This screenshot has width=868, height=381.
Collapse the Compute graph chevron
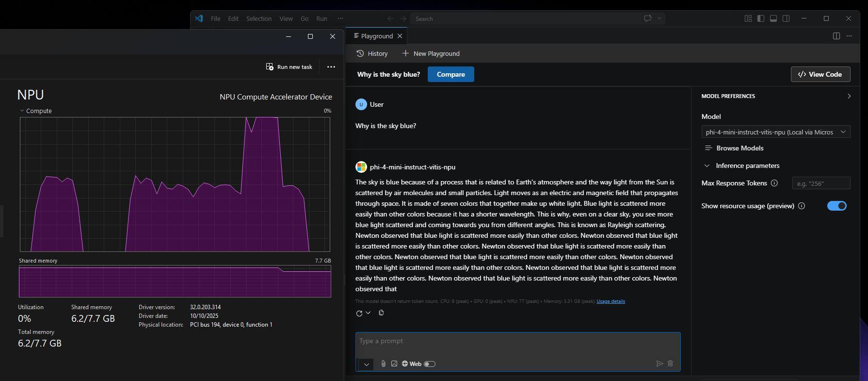pyautogui.click(x=22, y=111)
